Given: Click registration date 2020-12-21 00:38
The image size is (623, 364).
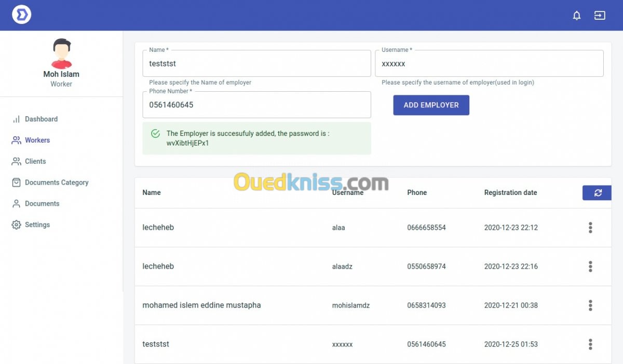Looking at the screenshot, I should [511, 305].
